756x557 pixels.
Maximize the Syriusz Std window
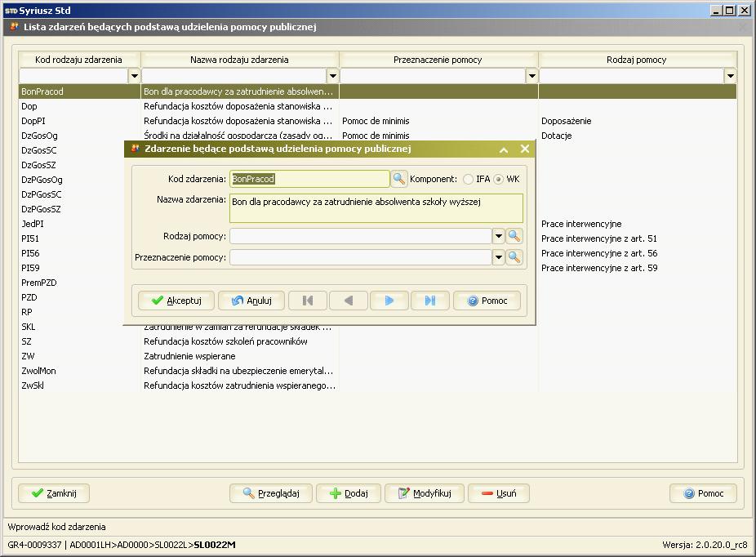coord(730,10)
